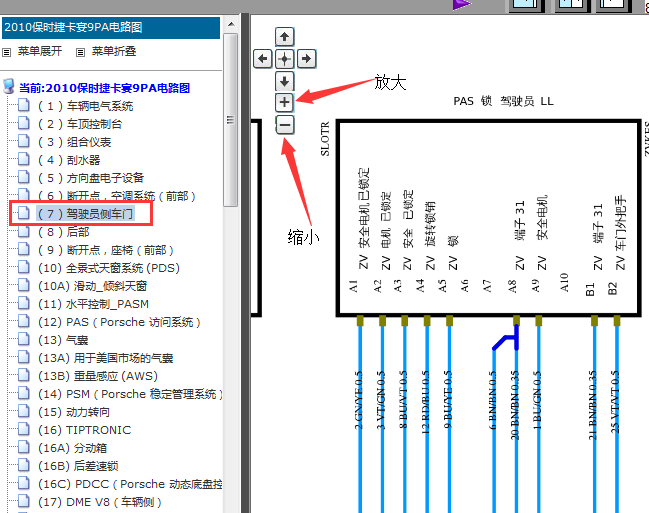Open (17) DME V8（车辆侧） diagram
Image resolution: width=649 pixels, height=513 pixels.
pyautogui.click(x=99, y=502)
